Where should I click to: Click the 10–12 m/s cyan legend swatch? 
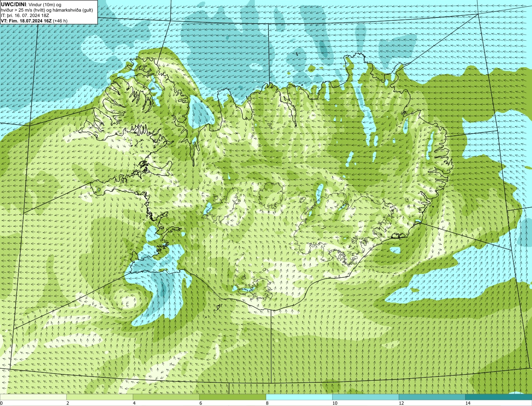tap(366, 397)
